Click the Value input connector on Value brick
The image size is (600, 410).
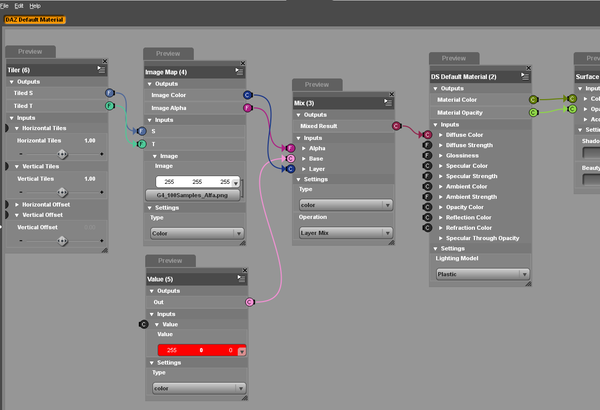143,324
